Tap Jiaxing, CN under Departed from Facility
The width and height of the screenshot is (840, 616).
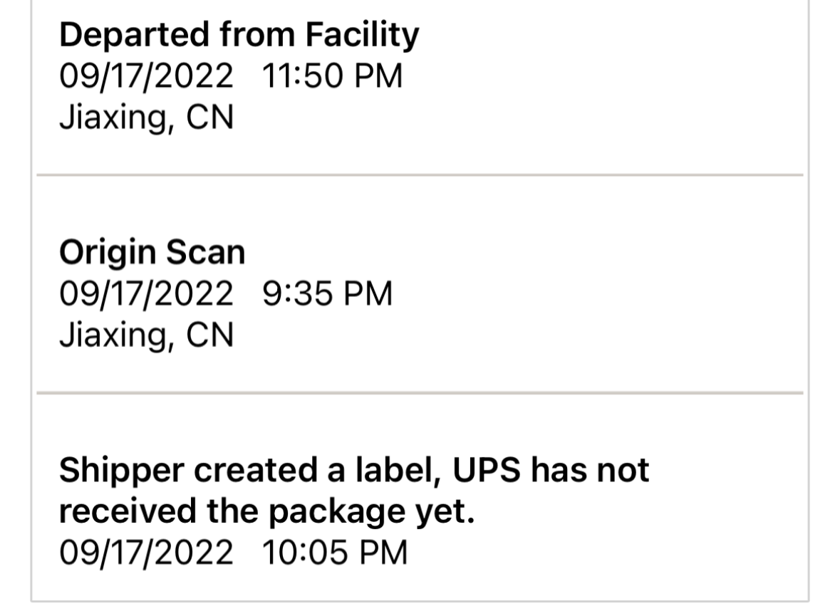pyautogui.click(x=146, y=118)
